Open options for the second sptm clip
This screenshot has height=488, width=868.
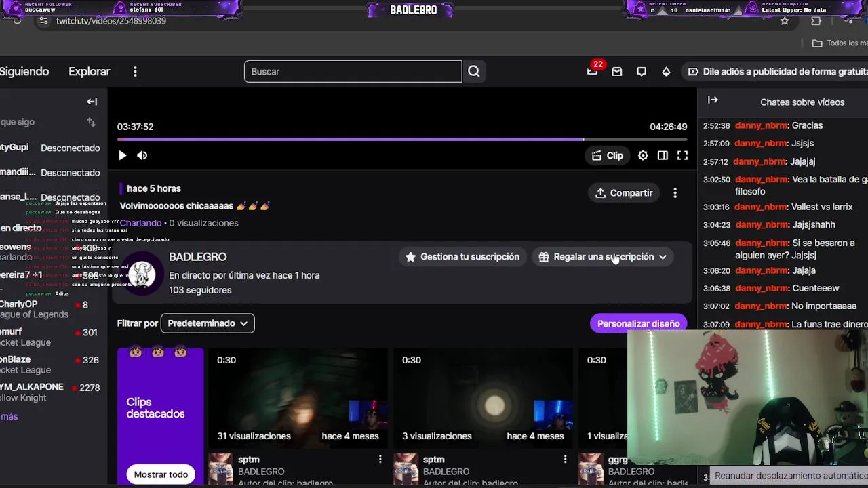coord(565,460)
